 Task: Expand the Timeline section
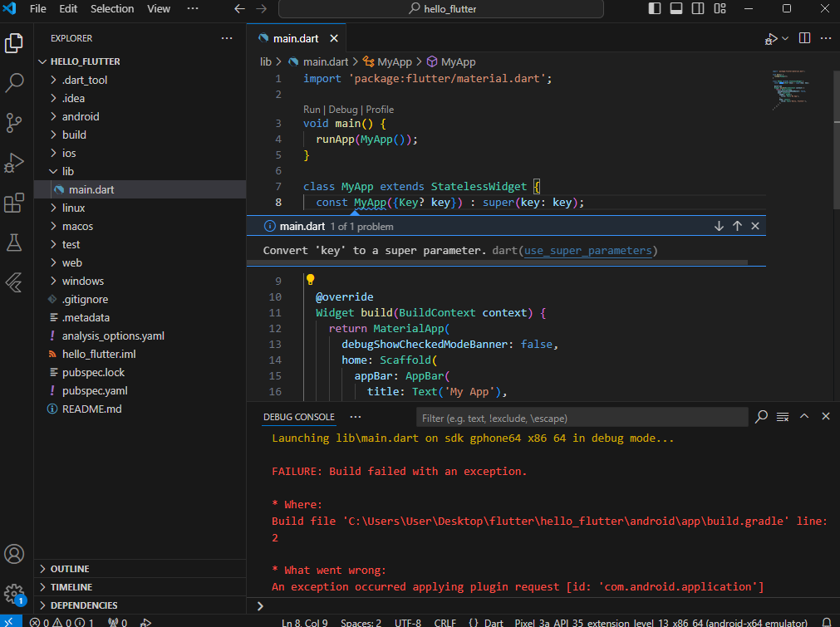pyautogui.click(x=140, y=587)
